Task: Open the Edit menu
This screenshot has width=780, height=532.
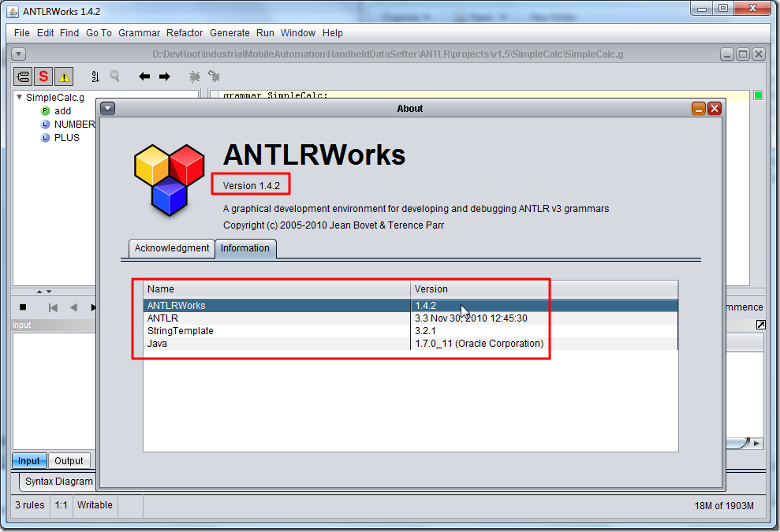Action: coord(45,33)
